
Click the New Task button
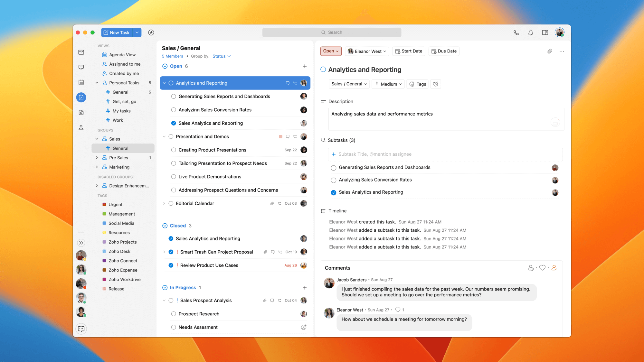117,32
